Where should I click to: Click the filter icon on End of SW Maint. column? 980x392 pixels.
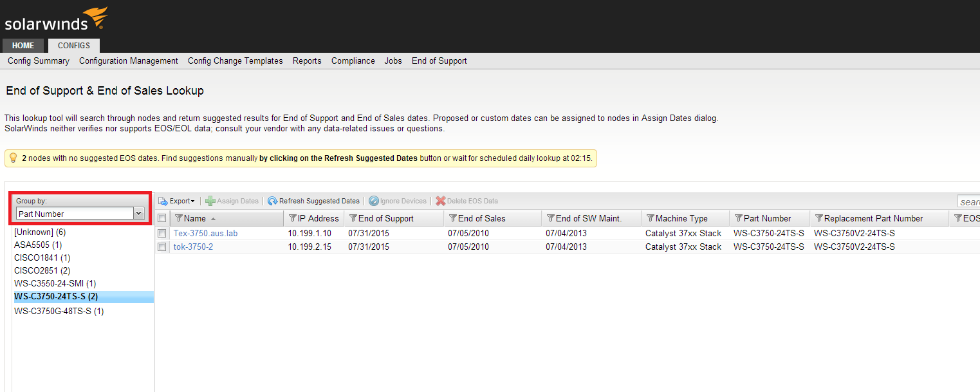click(x=551, y=218)
